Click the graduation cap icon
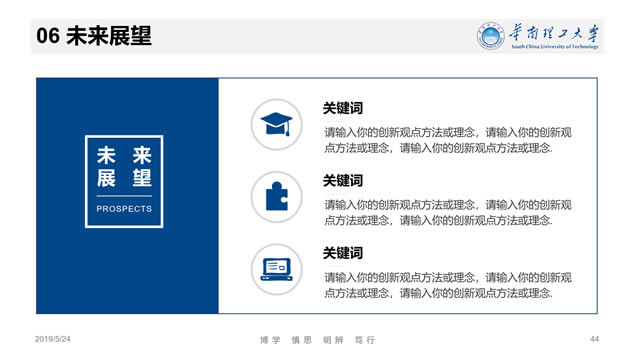635x361 pixels. [x=276, y=124]
